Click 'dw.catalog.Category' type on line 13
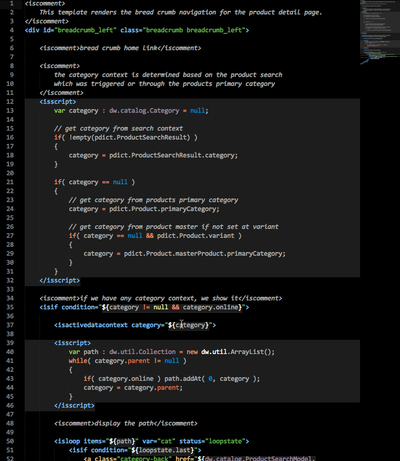400x461 pixels. [x=144, y=111]
